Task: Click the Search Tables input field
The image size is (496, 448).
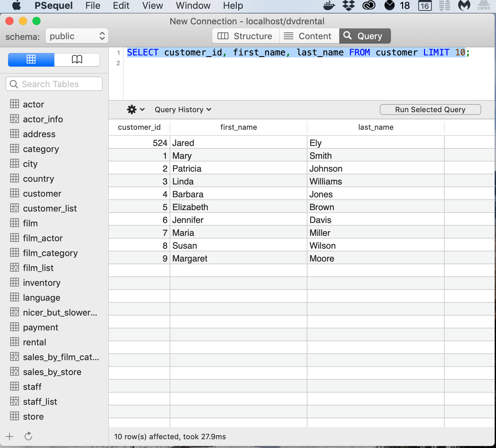Action: pos(54,84)
